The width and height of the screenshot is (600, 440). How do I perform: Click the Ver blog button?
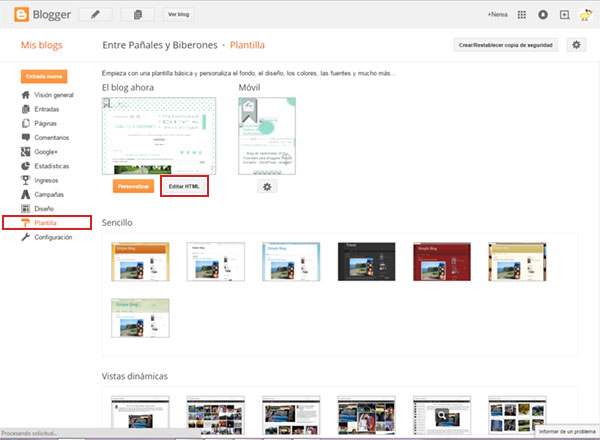(178, 15)
